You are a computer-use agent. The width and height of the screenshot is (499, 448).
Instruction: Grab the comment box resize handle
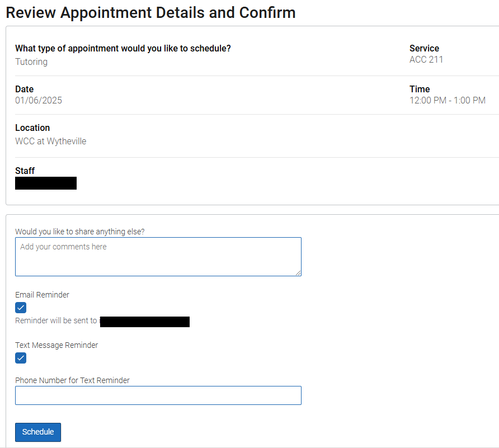point(298,273)
